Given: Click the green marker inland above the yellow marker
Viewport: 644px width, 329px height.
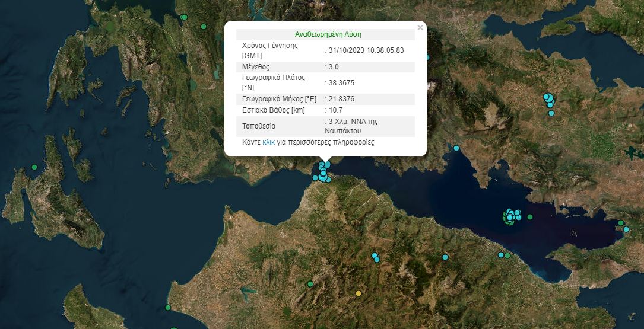Looking at the screenshot, I should point(310,284).
